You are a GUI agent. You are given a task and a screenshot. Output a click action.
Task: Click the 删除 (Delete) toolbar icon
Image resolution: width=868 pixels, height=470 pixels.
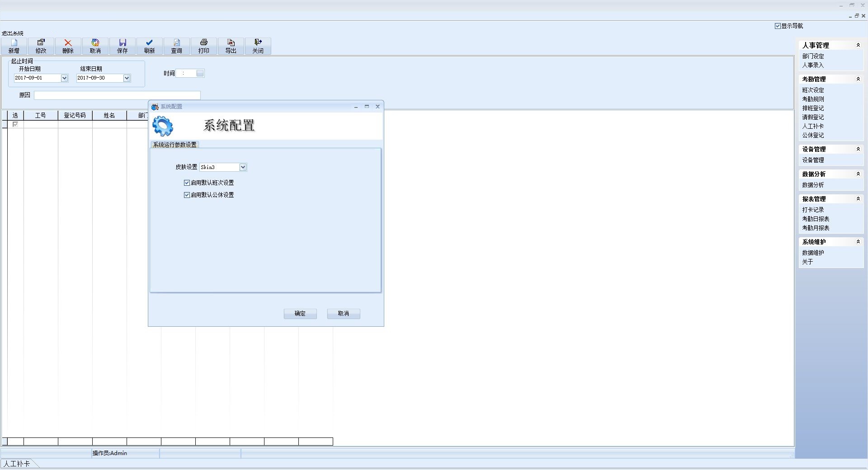[x=68, y=46]
